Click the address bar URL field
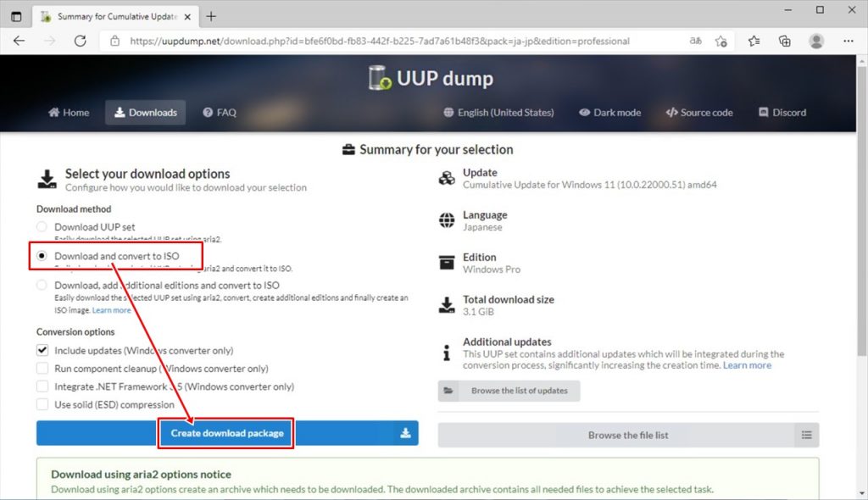This screenshot has height=500, width=868. pyautogui.click(x=380, y=41)
